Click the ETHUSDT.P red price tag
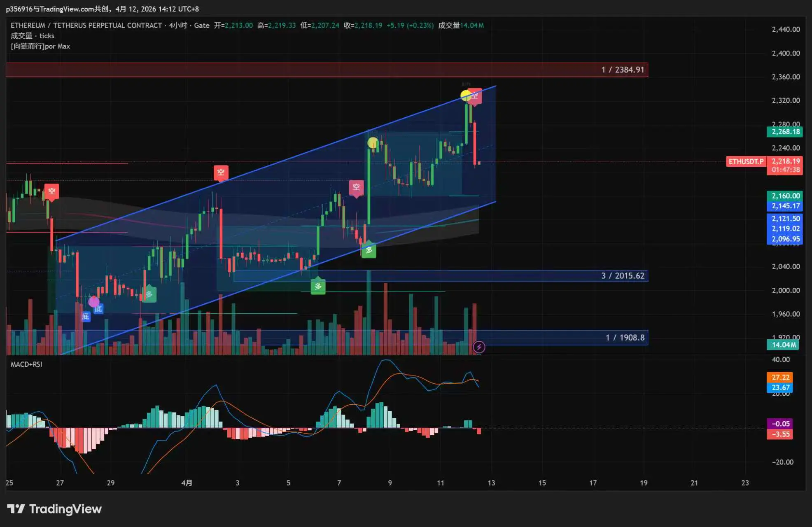812x527 pixels. [746, 161]
